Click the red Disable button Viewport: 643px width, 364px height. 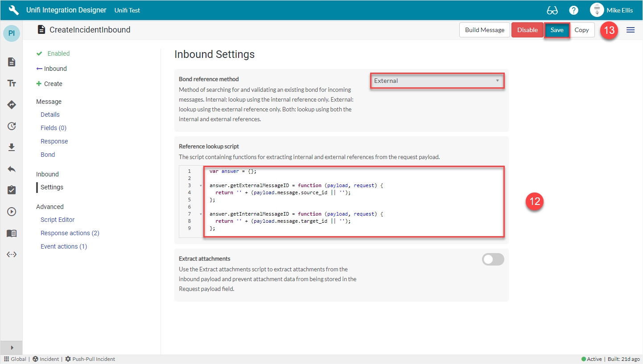click(527, 30)
